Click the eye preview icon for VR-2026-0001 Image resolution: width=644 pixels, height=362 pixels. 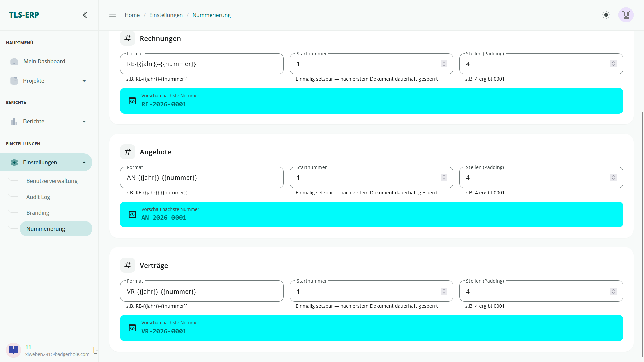(132, 328)
